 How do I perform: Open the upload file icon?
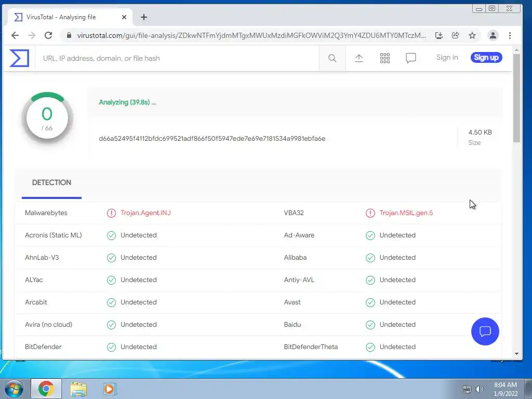point(358,58)
